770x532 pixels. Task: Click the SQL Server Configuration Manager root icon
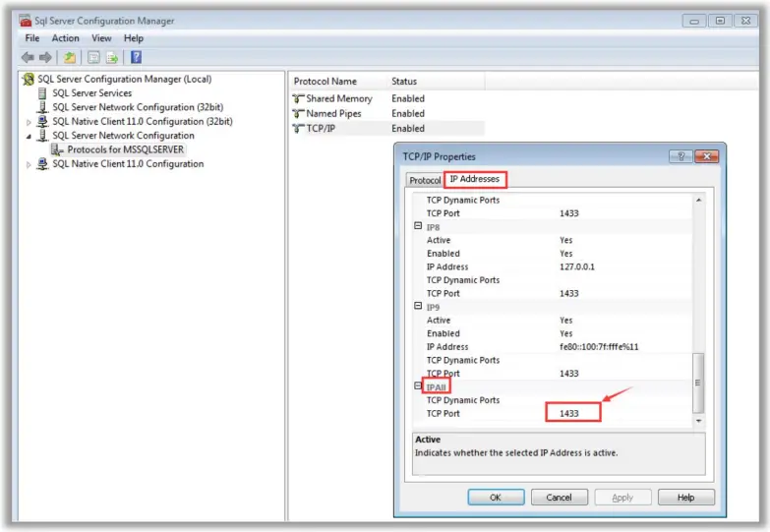pyautogui.click(x=29, y=79)
